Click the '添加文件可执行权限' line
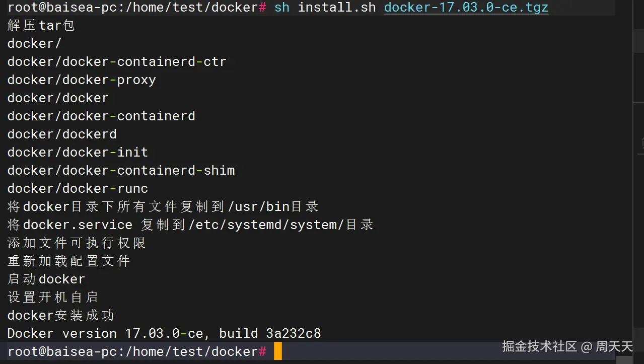The image size is (644, 364). 77,243
